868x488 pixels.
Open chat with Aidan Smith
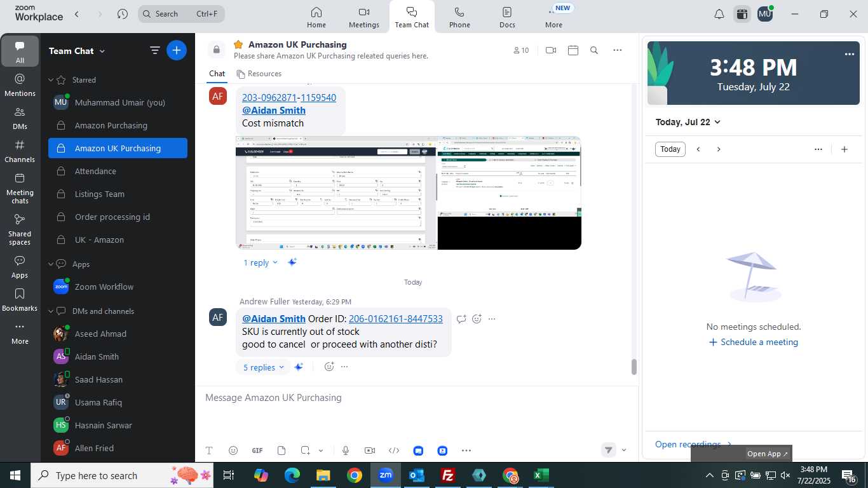[x=118, y=357]
